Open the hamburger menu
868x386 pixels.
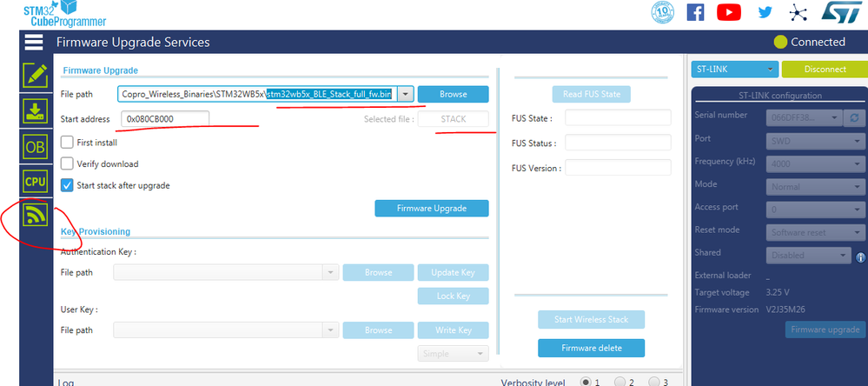click(34, 42)
